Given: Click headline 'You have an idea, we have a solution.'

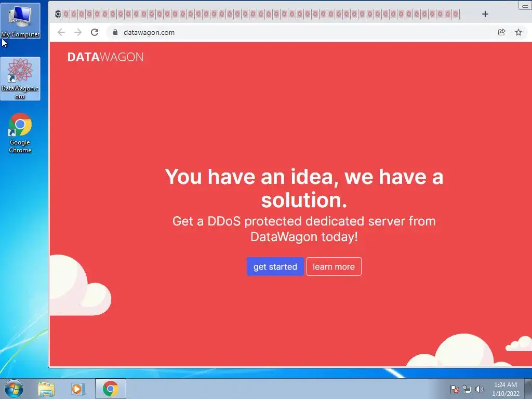Looking at the screenshot, I should point(304,188).
